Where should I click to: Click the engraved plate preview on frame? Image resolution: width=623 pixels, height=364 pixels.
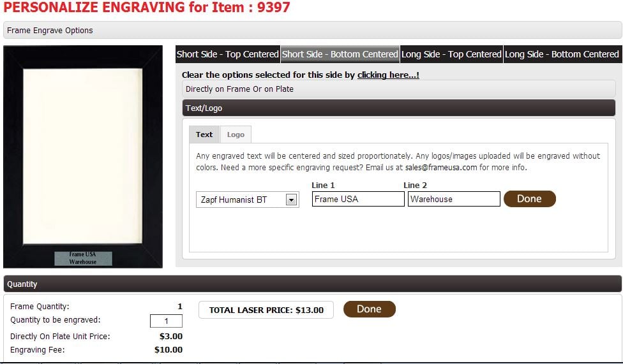point(83,258)
